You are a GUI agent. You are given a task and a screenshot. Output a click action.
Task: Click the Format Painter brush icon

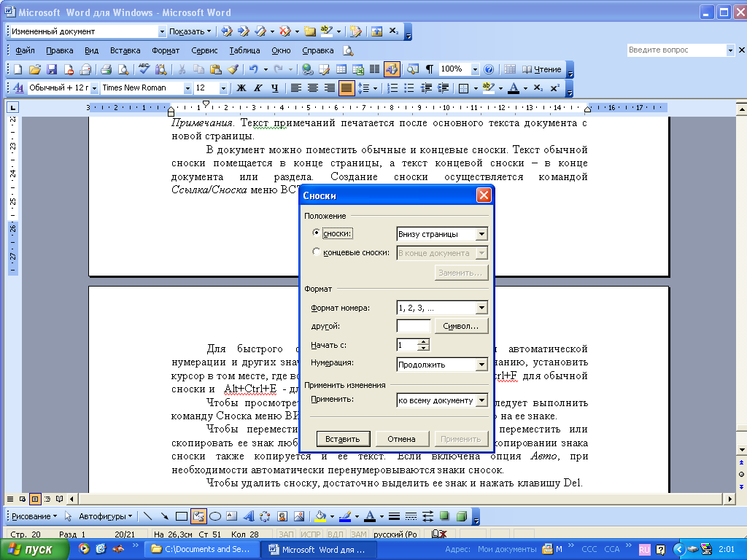[233, 69]
